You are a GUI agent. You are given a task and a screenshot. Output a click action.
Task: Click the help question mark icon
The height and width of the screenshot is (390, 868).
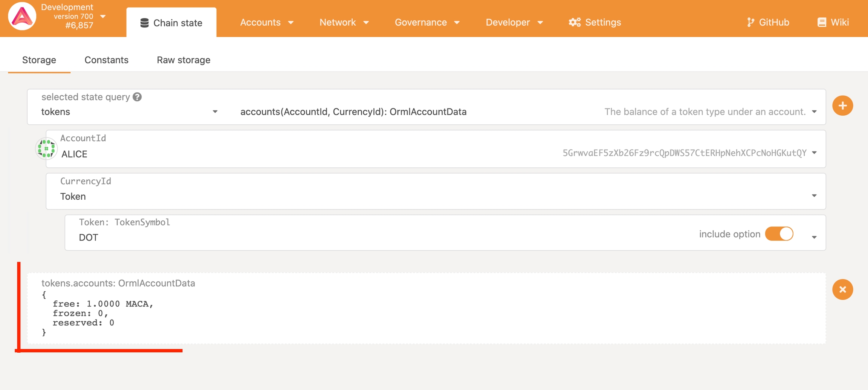tap(138, 97)
